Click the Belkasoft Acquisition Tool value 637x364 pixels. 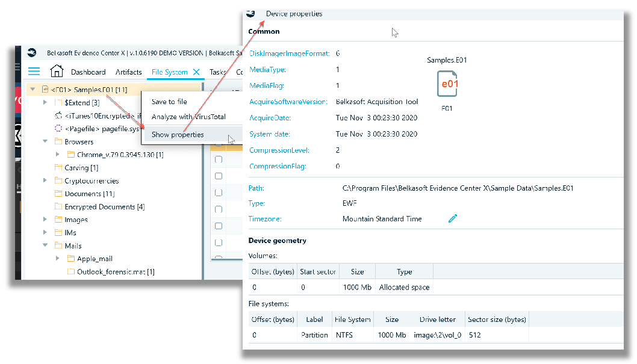pyautogui.click(x=376, y=102)
